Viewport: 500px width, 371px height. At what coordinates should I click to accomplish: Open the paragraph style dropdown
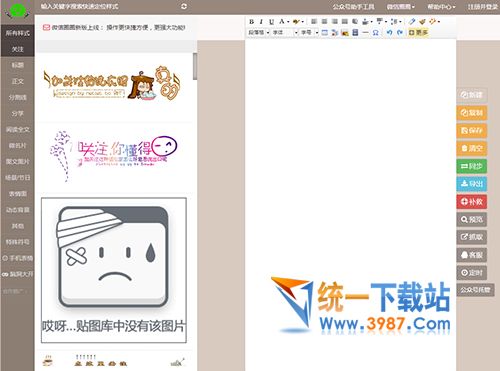coord(258,32)
